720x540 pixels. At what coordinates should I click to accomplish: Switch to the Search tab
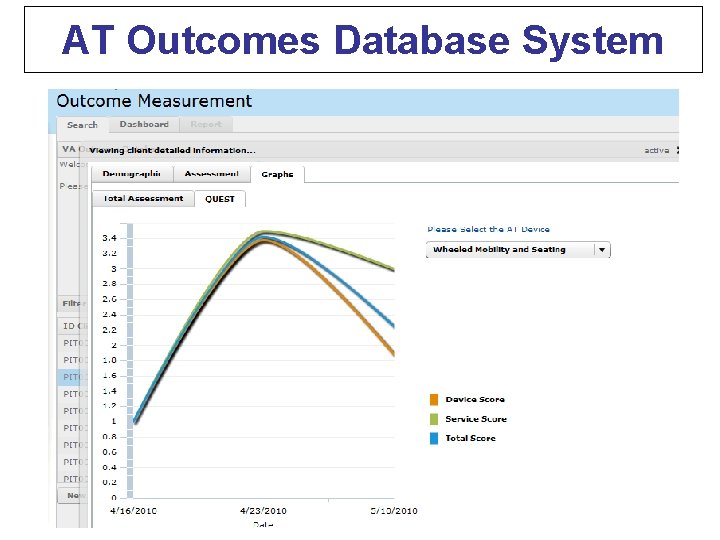coord(82,125)
